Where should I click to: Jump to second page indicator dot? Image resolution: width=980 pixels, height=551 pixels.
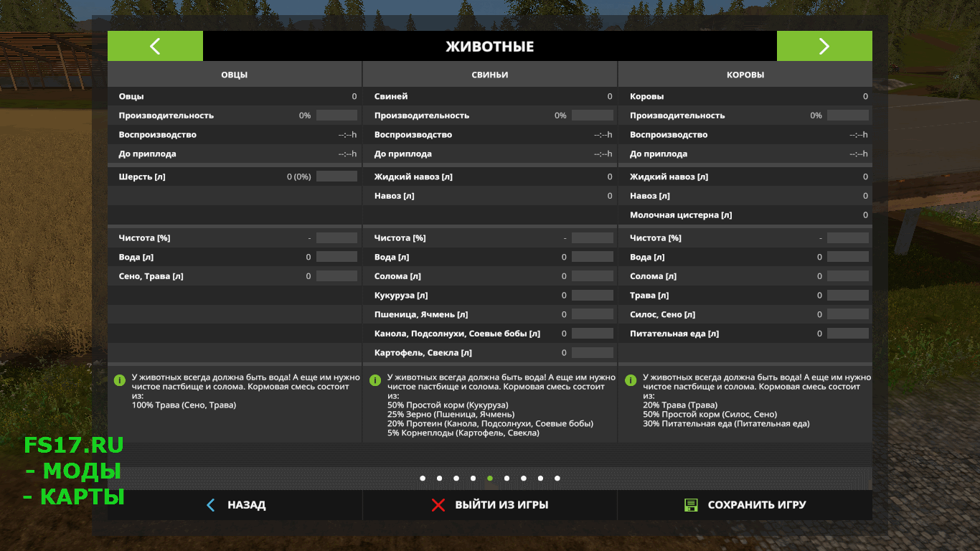(x=439, y=478)
